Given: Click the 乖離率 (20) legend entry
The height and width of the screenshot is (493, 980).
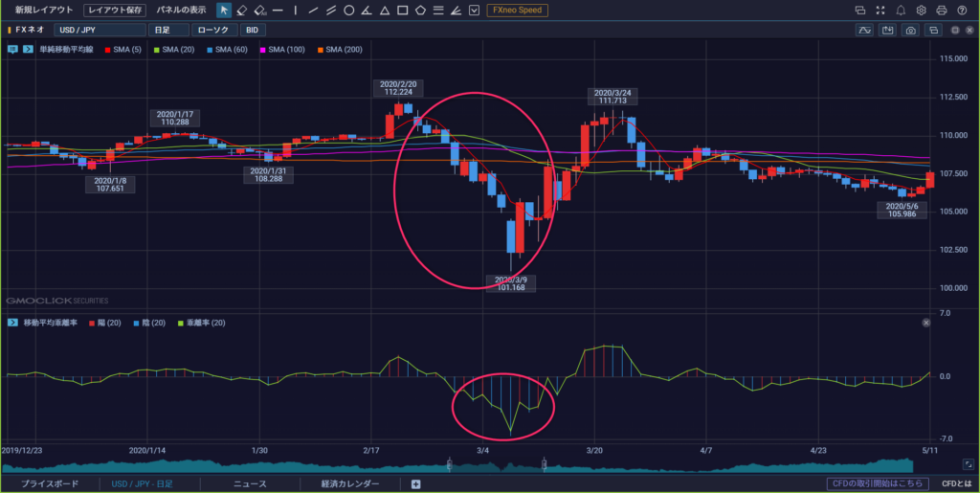Looking at the screenshot, I should pos(203,323).
